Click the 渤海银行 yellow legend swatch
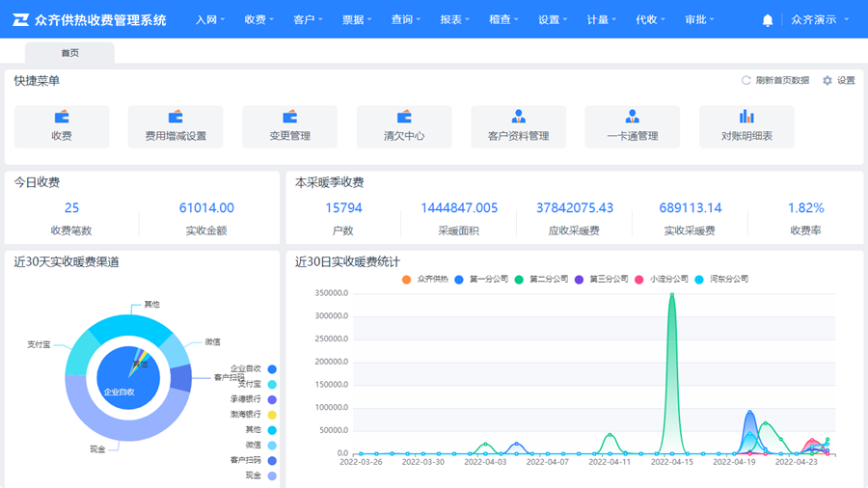 tap(272, 415)
